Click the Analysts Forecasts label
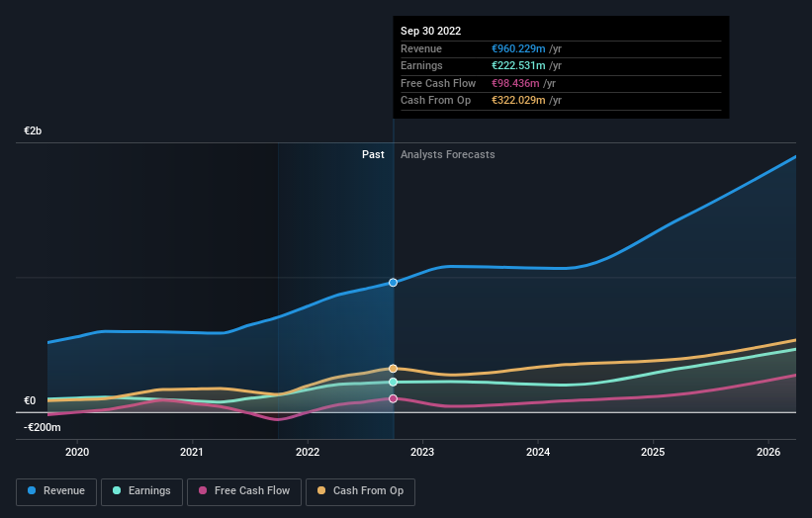 tap(447, 154)
